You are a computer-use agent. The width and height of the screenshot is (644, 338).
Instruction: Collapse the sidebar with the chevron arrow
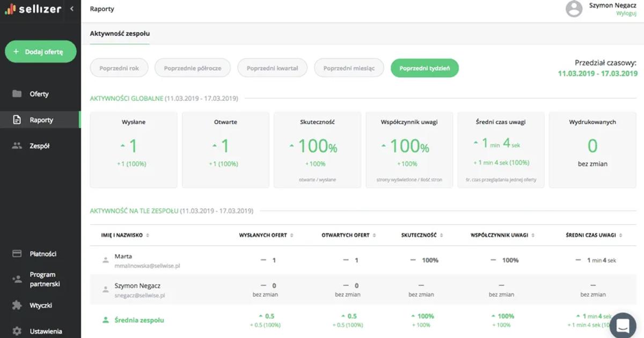coord(72,9)
